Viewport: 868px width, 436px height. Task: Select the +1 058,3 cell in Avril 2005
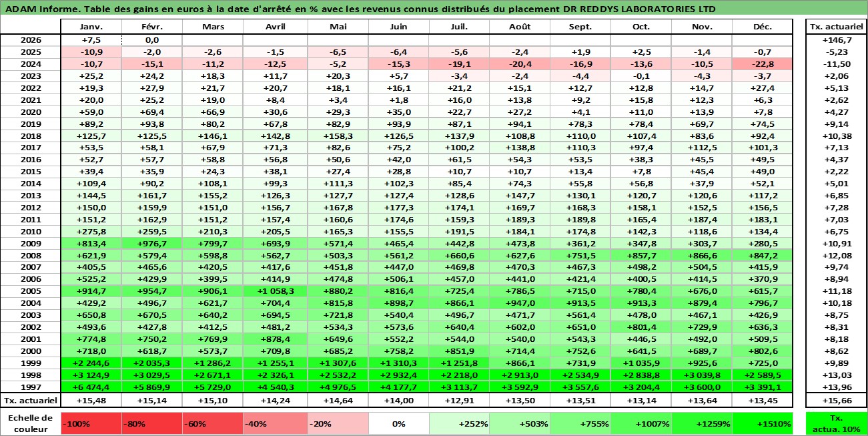275,291
